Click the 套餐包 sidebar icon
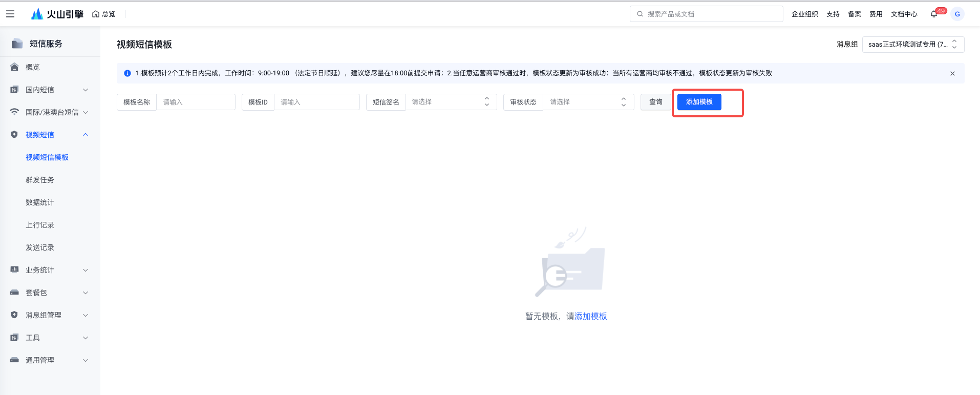Viewport: 980px width, 395px height. click(x=14, y=293)
